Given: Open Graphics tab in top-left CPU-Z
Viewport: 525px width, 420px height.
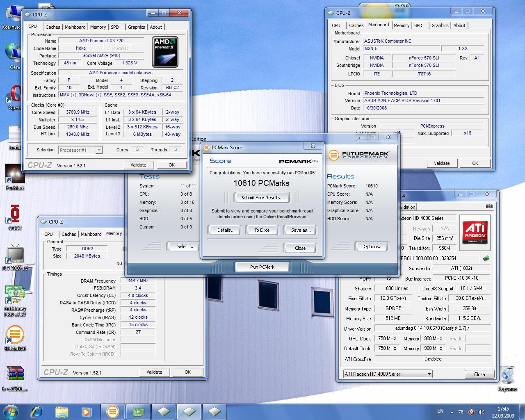Looking at the screenshot, I should 136,27.
